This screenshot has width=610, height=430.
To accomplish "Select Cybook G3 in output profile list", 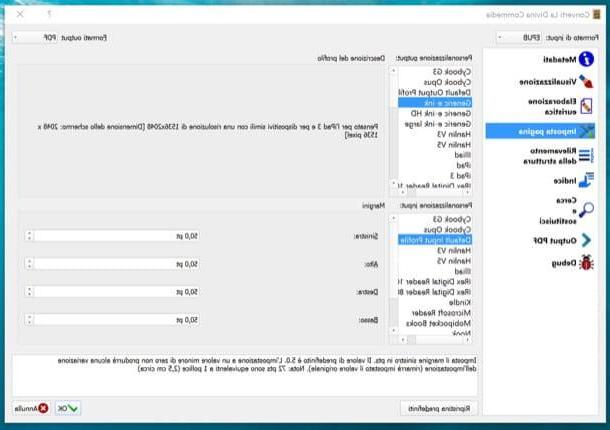I will [x=435, y=72].
